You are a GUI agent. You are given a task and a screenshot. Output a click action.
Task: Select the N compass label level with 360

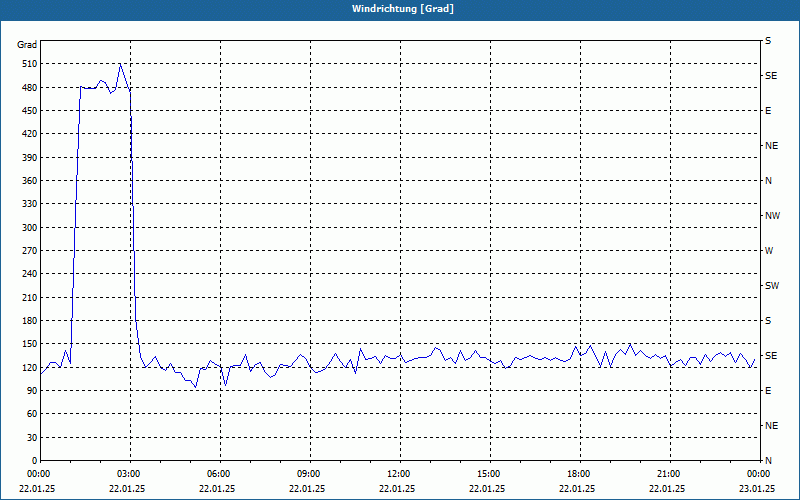click(768, 181)
